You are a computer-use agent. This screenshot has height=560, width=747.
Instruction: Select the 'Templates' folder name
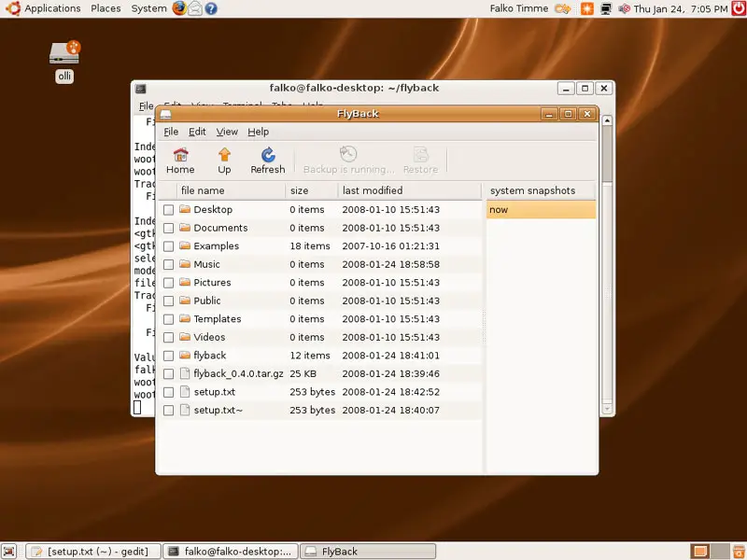click(218, 318)
